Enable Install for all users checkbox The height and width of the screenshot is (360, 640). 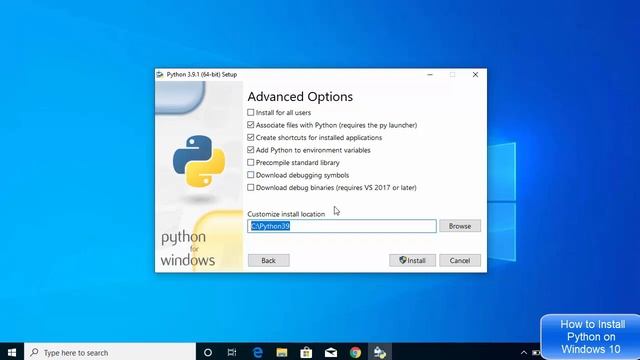[x=251, y=112]
